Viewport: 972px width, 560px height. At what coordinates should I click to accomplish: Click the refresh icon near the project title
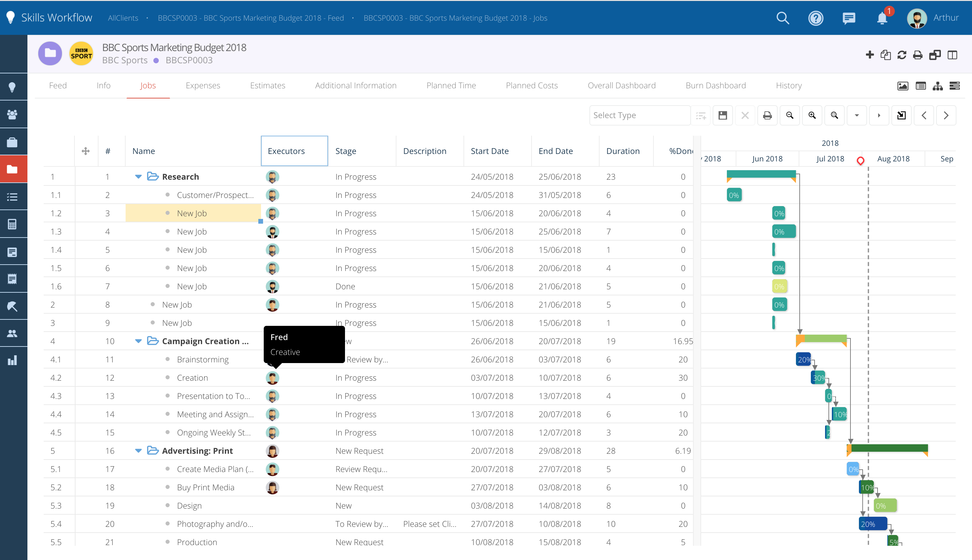(x=902, y=55)
